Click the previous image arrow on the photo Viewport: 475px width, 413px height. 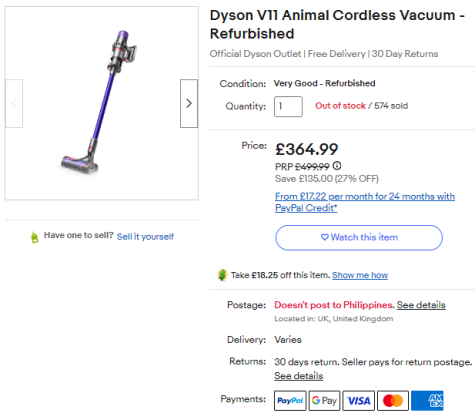coord(14,103)
